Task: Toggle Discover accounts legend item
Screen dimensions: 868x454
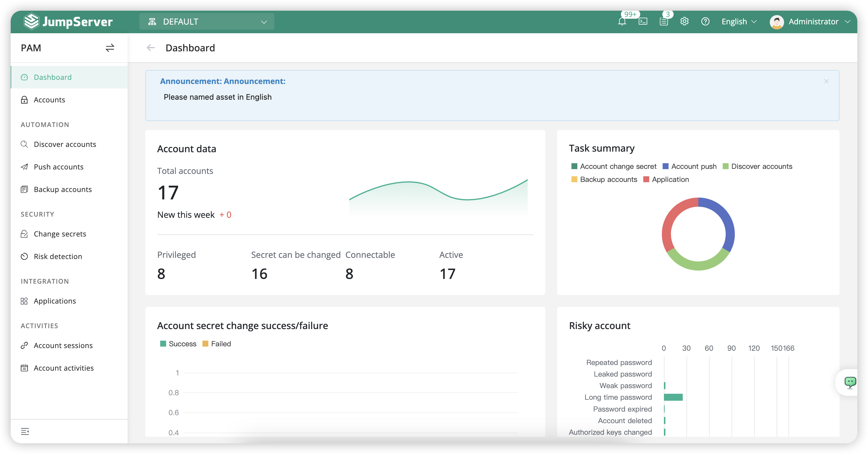Action: [x=757, y=166]
